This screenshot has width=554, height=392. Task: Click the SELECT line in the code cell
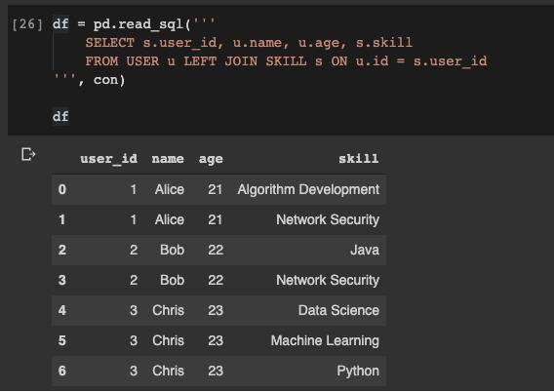[249, 43]
